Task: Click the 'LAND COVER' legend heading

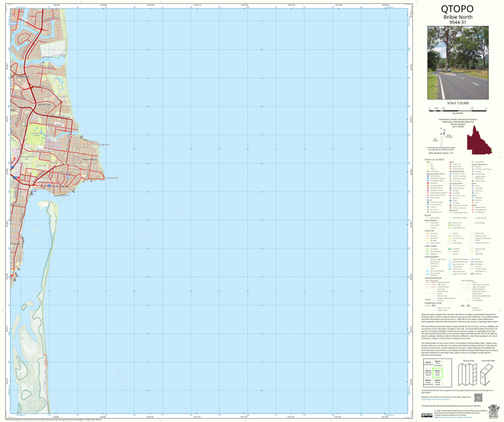Action: (430, 246)
